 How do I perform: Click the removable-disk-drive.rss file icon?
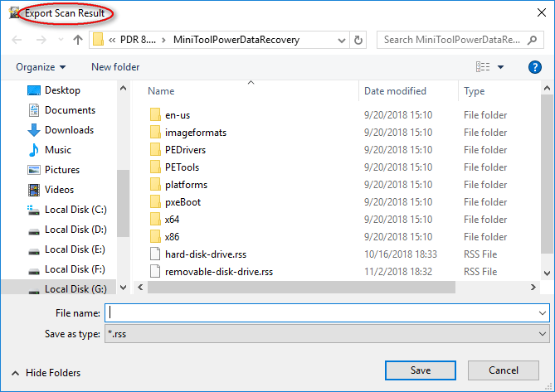click(x=155, y=272)
